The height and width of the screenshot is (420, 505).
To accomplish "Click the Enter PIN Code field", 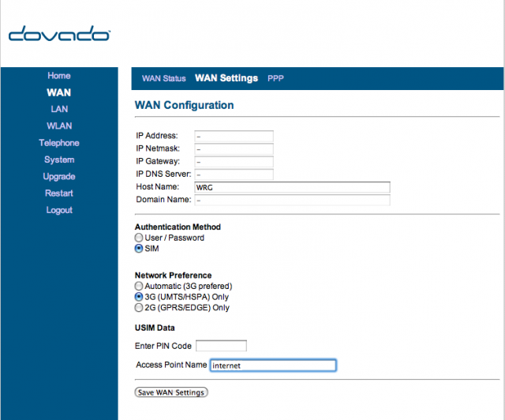I will 221,346.
